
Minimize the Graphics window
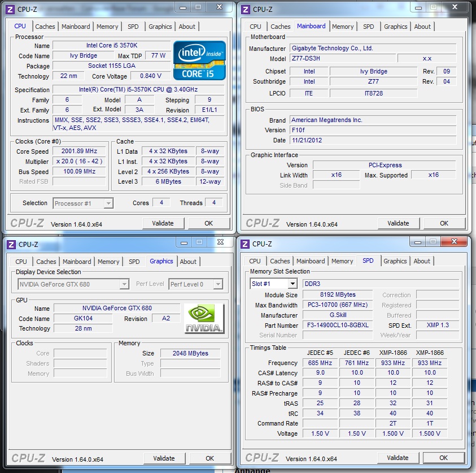tap(184, 242)
